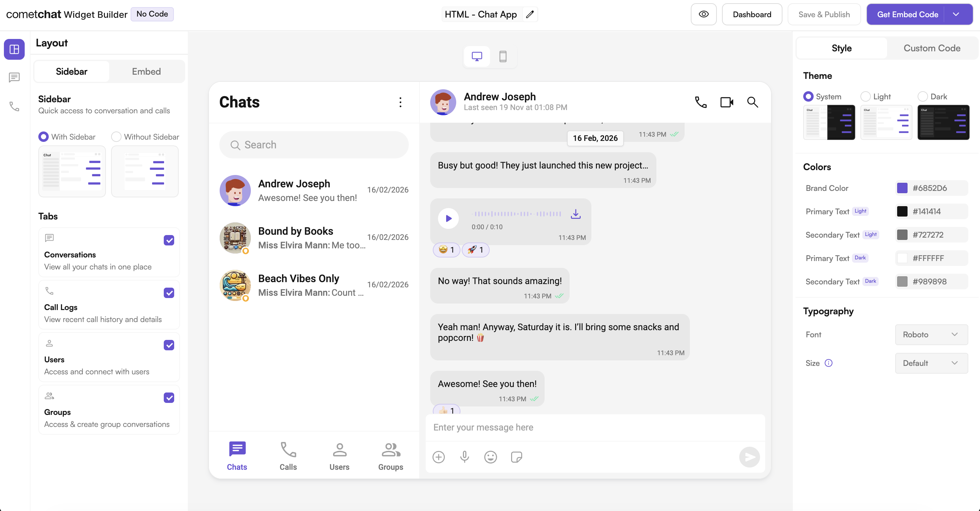Switch to the Custom Code tab

click(x=932, y=48)
